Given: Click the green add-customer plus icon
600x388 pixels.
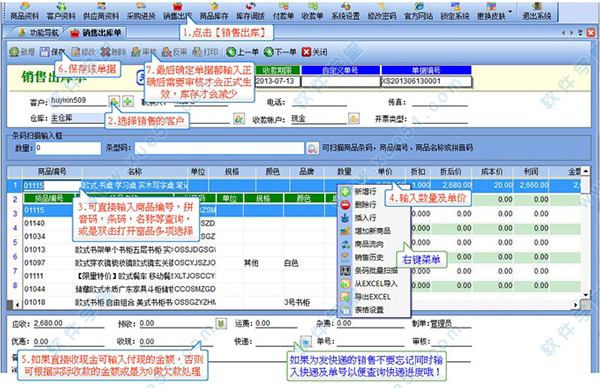Looking at the screenshot, I should tap(127, 101).
